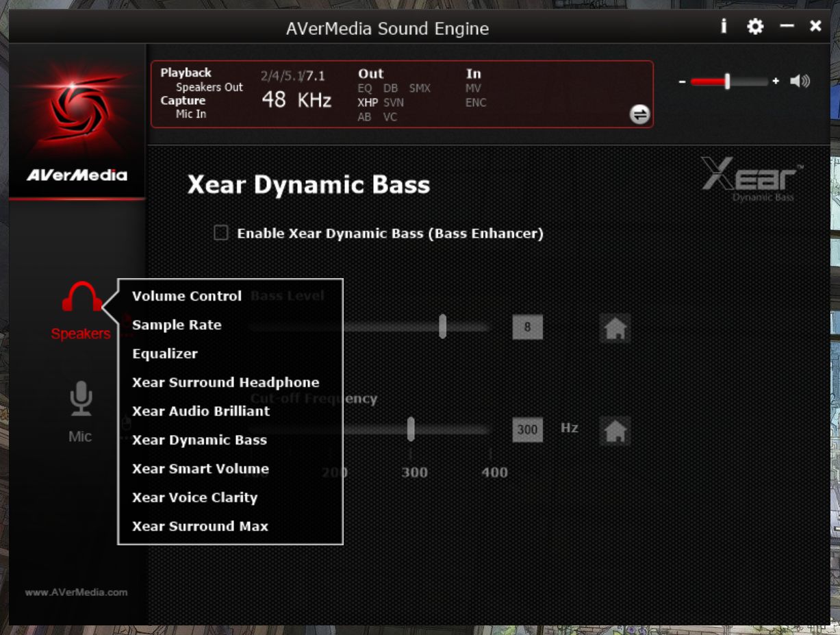Select the Speakers headphone icon

tap(82, 297)
